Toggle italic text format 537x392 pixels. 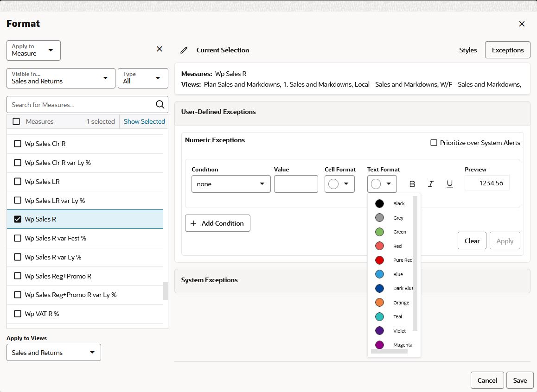431,184
